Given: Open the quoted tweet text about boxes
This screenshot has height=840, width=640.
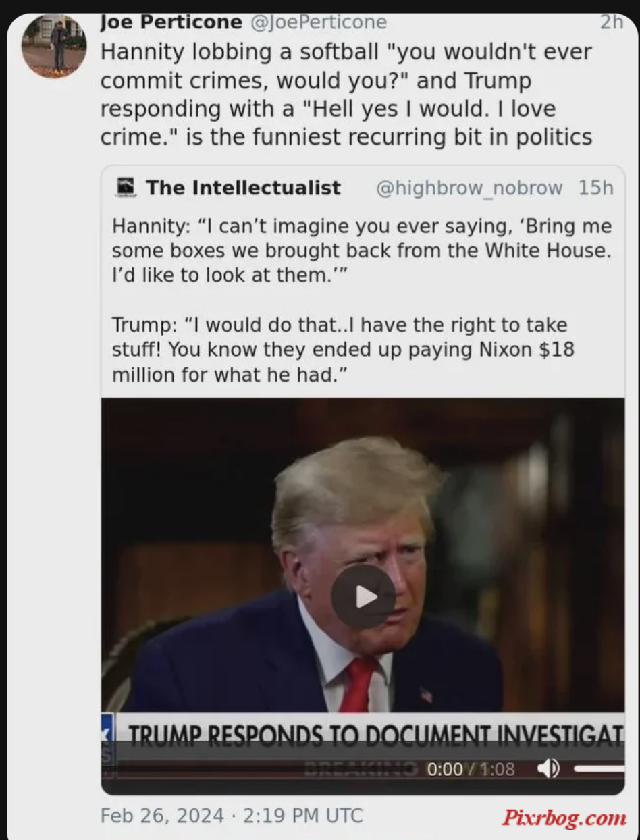Looking at the screenshot, I should [362, 251].
